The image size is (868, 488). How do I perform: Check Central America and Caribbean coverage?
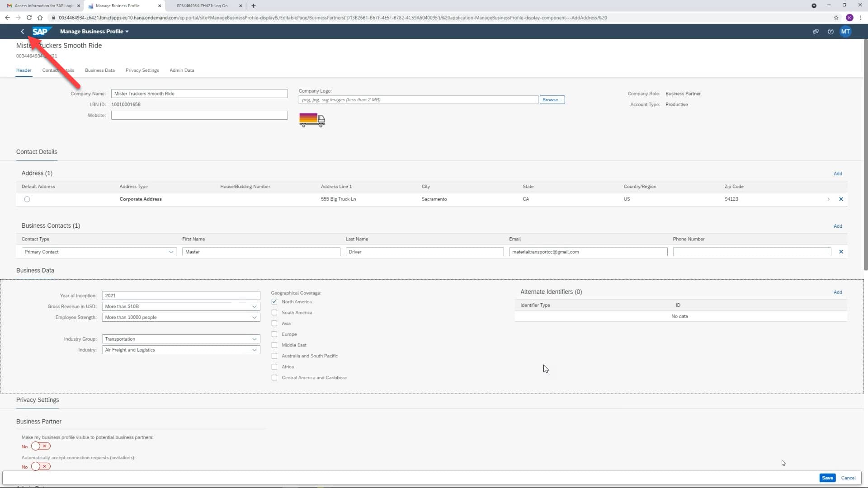click(x=274, y=378)
